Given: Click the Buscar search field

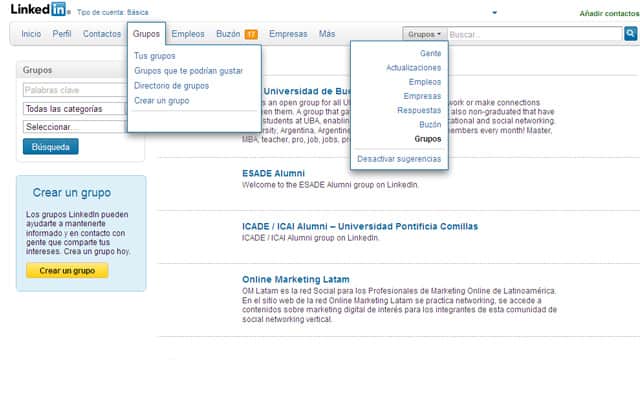Looking at the screenshot, I should point(535,34).
